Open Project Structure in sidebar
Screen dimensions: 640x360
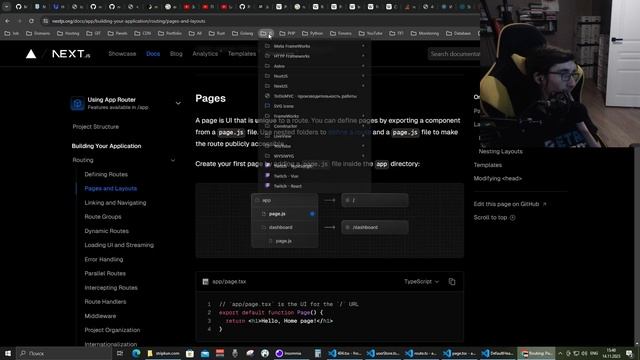(96, 127)
